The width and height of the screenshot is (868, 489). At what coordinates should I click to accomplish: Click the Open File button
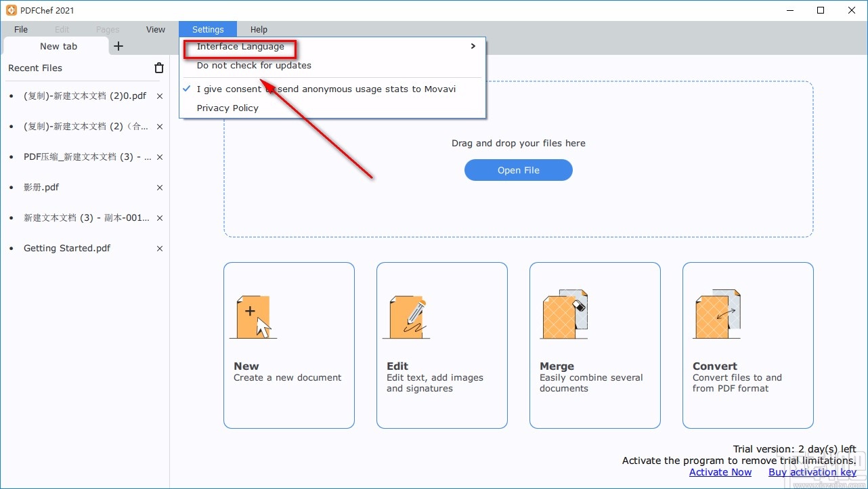519,170
